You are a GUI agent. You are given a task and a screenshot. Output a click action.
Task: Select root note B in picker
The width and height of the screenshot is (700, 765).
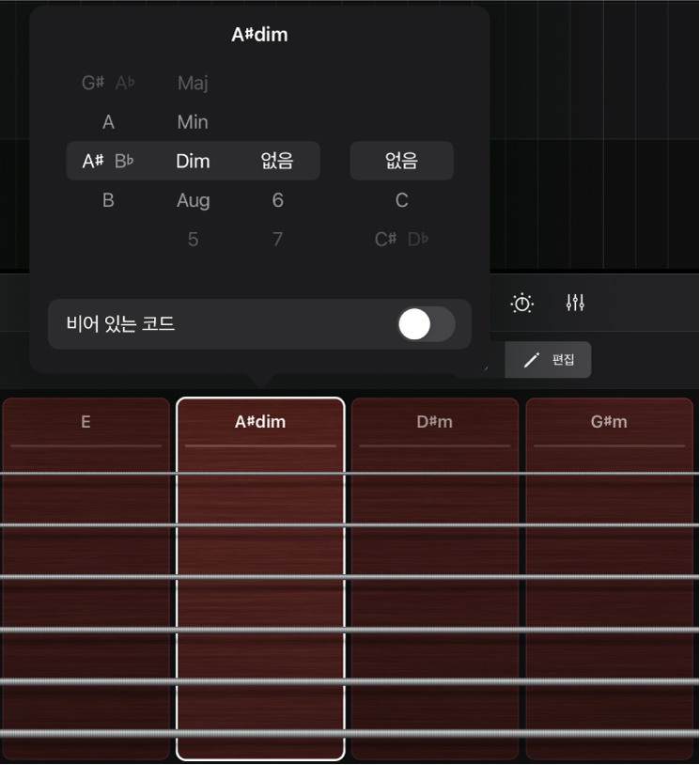108,200
